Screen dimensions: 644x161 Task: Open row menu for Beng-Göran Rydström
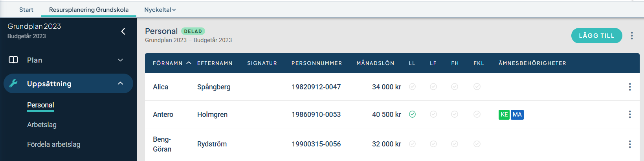tap(630, 144)
